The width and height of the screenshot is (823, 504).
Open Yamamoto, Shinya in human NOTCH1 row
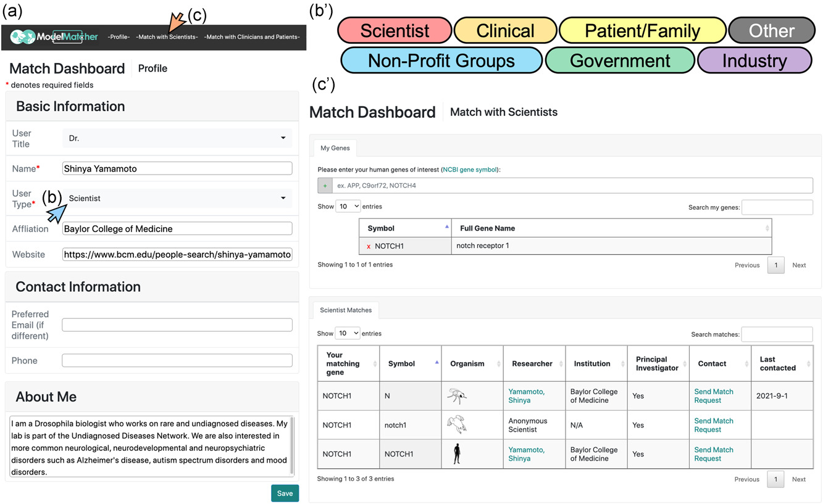(527, 454)
